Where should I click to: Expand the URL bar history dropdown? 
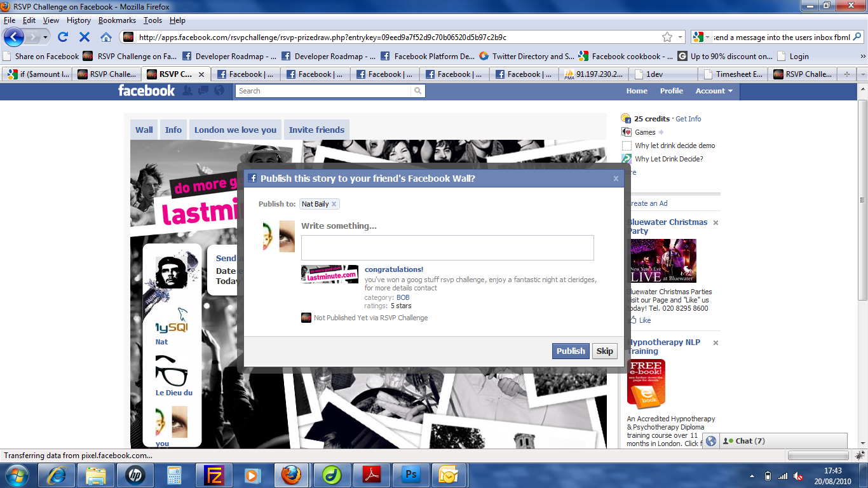(681, 37)
